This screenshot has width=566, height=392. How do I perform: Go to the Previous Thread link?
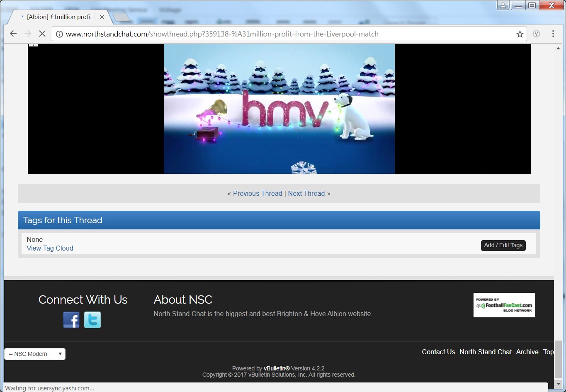(257, 193)
